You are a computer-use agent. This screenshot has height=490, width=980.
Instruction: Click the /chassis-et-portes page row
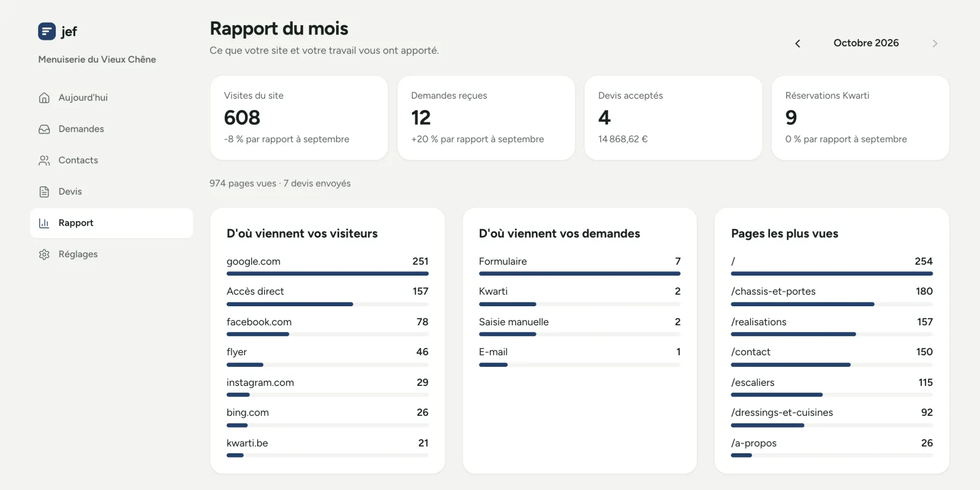[832, 296]
